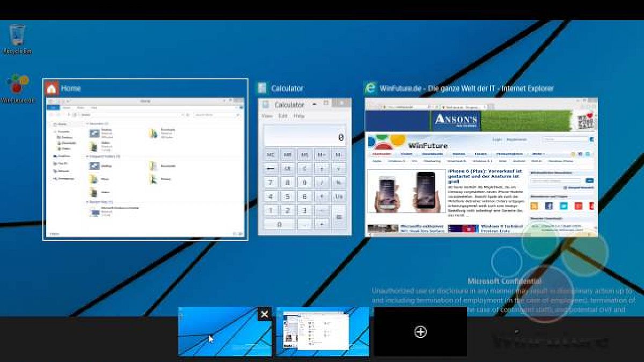This screenshot has height=362, width=644.
Task: Click the Anson's banner ad in browser preview
Action: [456, 120]
